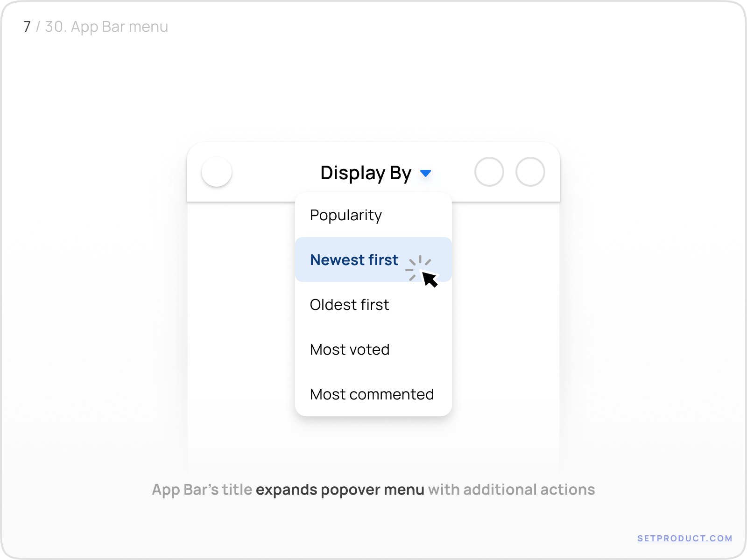Image resolution: width=747 pixels, height=560 pixels.
Task: Collapse the popover using the Display By arrow
Action: point(426,173)
